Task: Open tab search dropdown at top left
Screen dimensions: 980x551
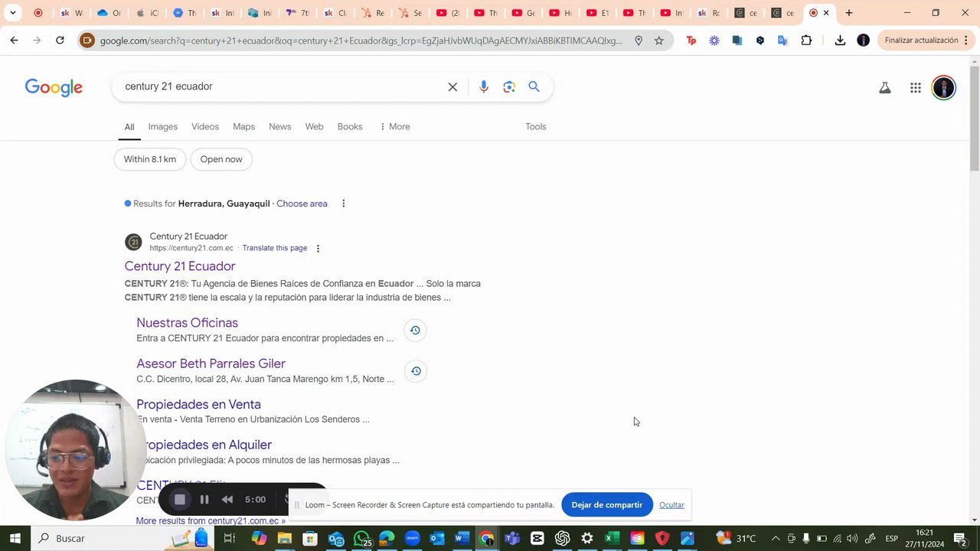Action: [x=12, y=13]
